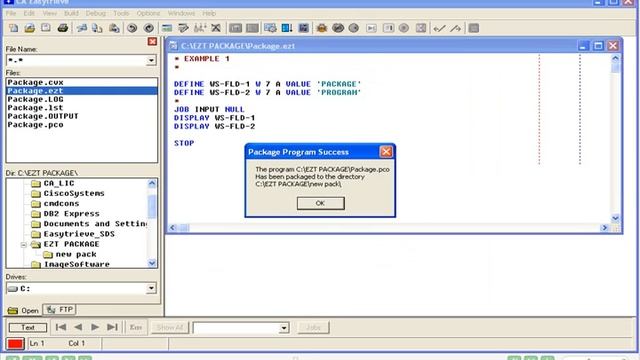
Task: Click the Copy toolbar icon
Action: [97, 28]
